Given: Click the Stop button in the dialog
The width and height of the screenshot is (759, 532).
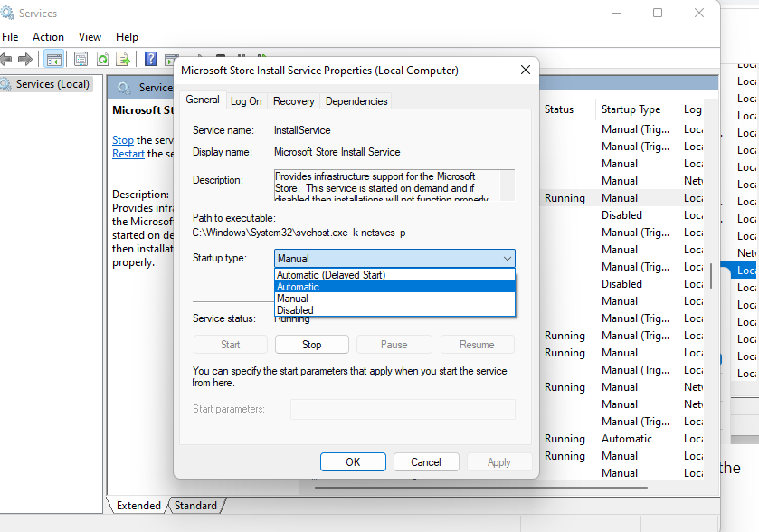Looking at the screenshot, I should (312, 345).
